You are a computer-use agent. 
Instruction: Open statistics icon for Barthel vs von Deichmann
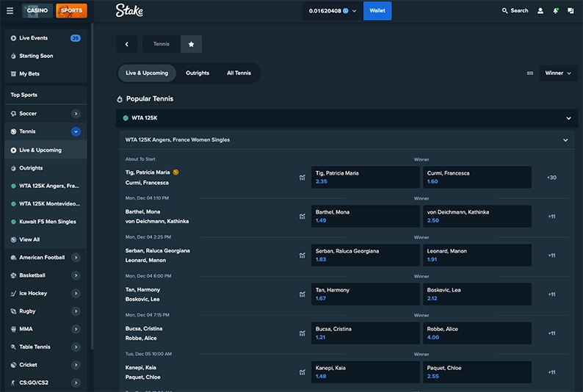point(302,217)
